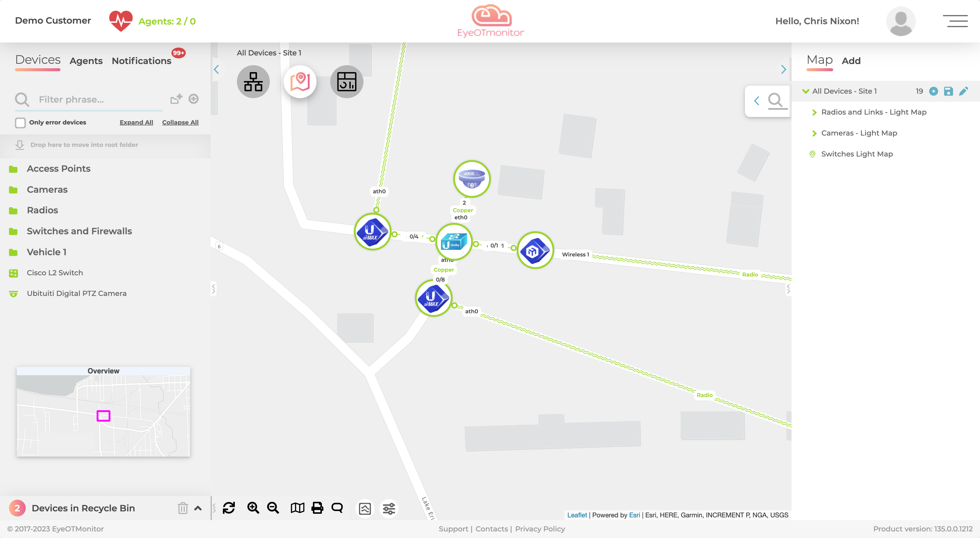Click the AXIS camera node on map
980x538 pixels.
tap(472, 178)
